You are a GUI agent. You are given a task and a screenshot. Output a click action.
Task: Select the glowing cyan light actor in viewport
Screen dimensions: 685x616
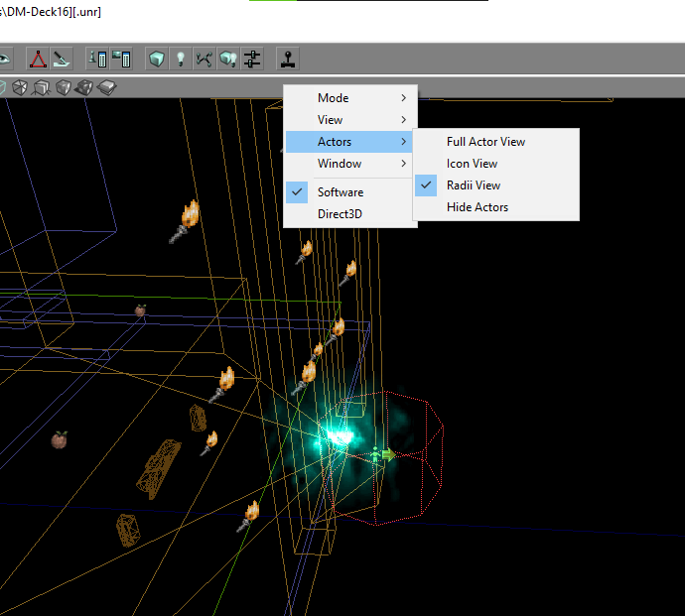[x=340, y=436]
